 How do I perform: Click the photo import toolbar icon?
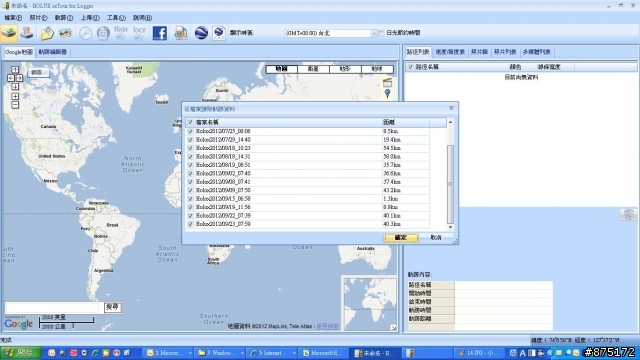point(65,33)
